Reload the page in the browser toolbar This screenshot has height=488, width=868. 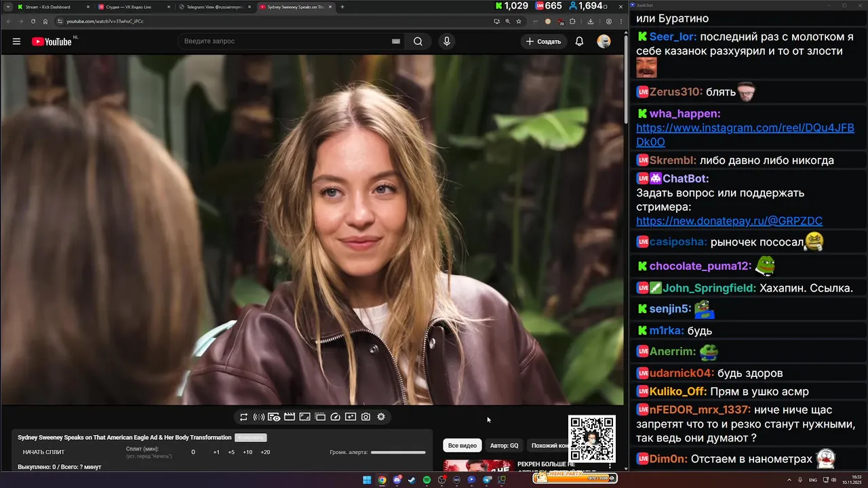click(33, 21)
